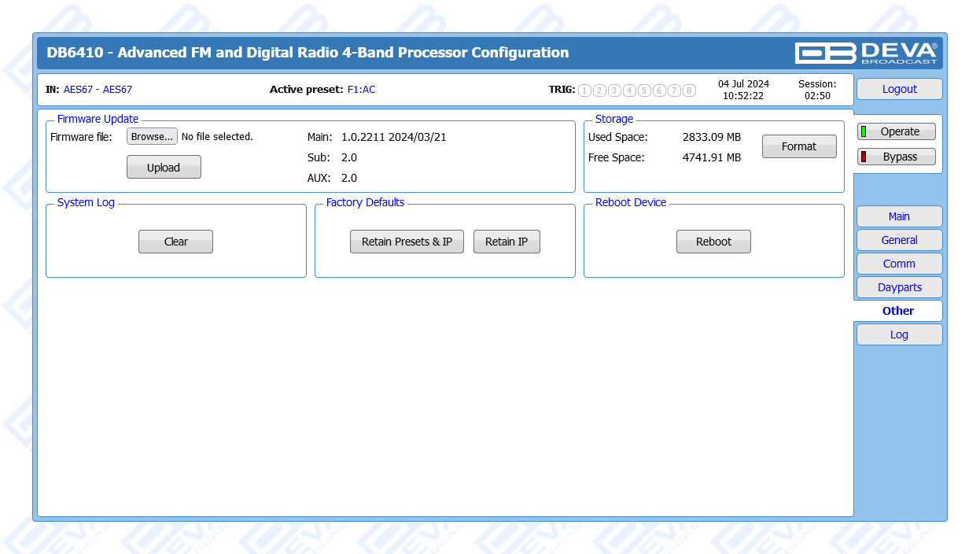Image resolution: width=980 pixels, height=554 pixels.
Task: Format the device storage
Action: click(x=799, y=146)
